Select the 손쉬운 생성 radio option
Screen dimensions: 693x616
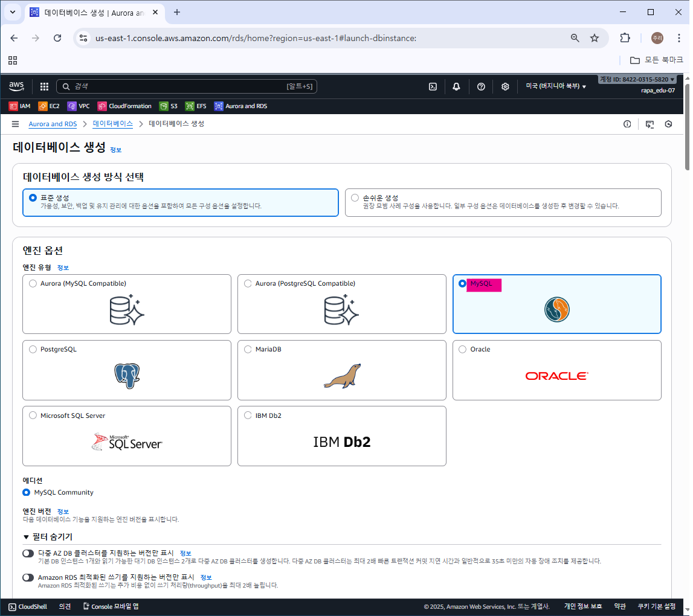tap(355, 198)
